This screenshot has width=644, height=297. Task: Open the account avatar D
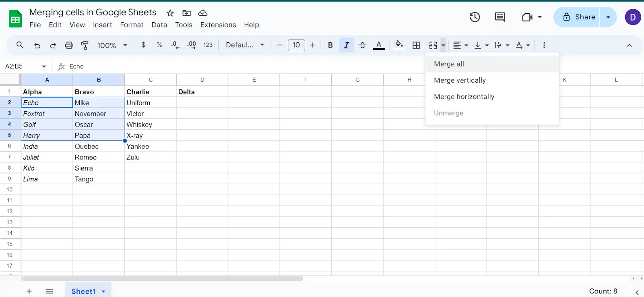click(633, 17)
